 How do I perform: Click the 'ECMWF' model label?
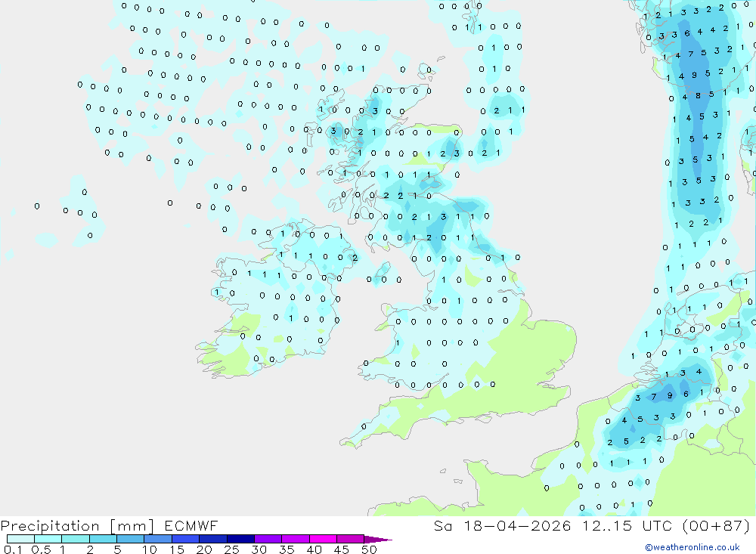191,525
